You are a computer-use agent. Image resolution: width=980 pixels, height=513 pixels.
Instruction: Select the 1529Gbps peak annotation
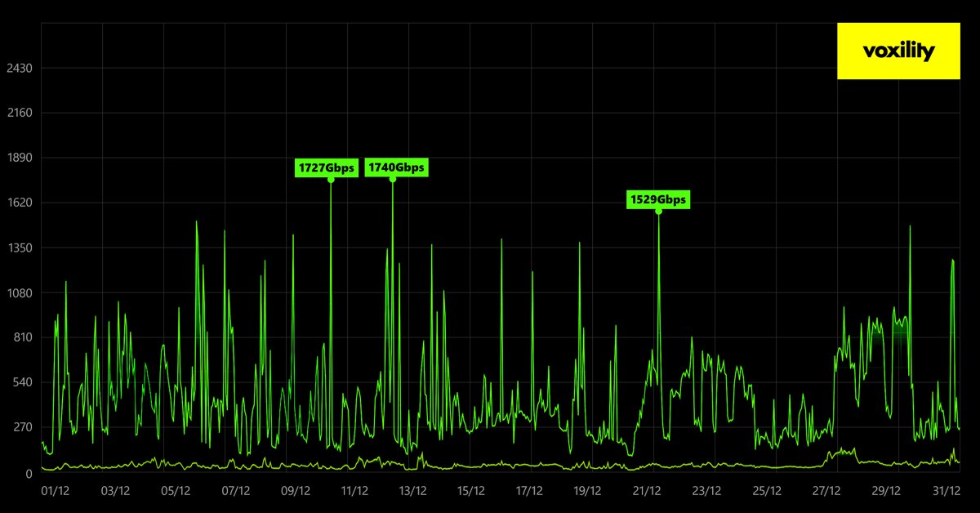(x=658, y=199)
